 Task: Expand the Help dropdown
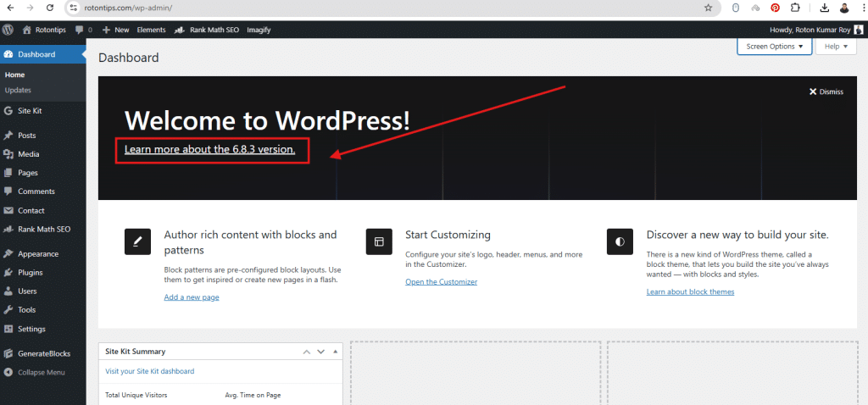click(x=836, y=47)
